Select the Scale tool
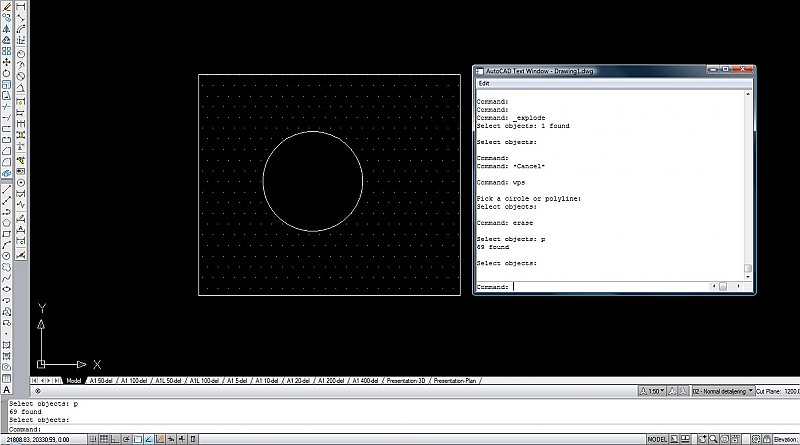The height and width of the screenshot is (445, 800). [x=7, y=84]
